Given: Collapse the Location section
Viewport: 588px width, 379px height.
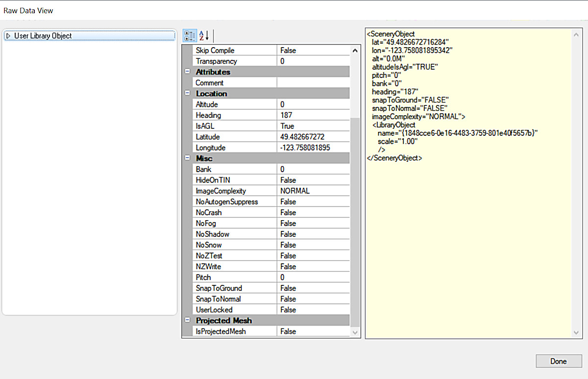Looking at the screenshot, I should click(188, 93).
